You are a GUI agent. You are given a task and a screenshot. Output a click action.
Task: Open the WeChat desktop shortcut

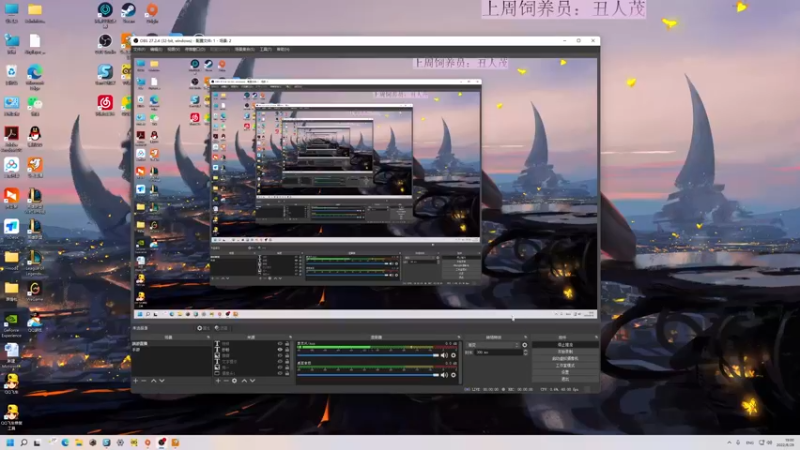(x=35, y=106)
